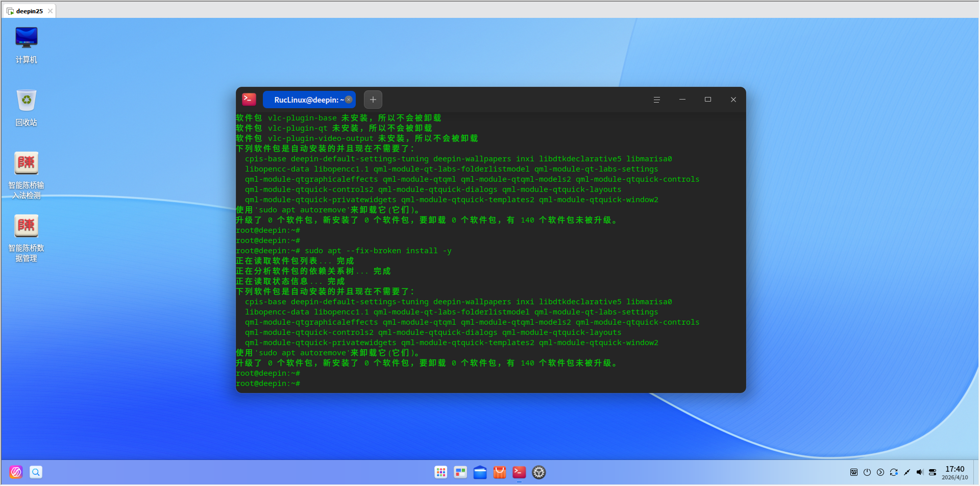Open the volume control in system tray
980x486 pixels.
pyautogui.click(x=920, y=472)
